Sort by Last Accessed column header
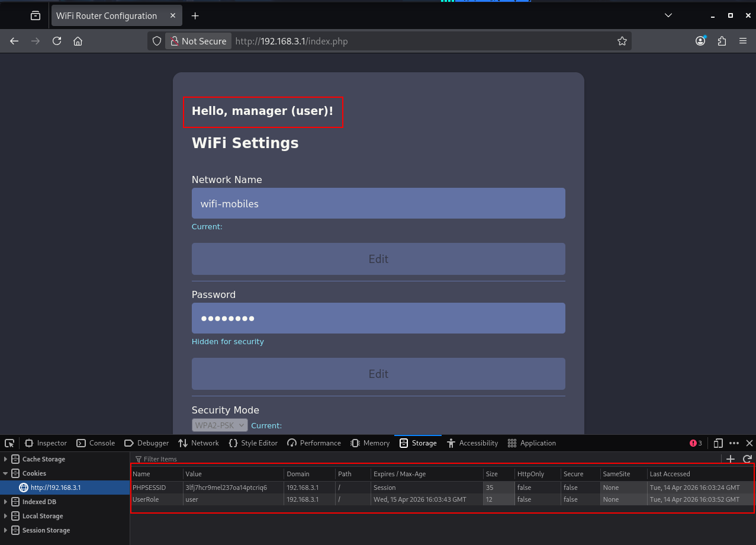Screen dimensions: 756x545 (x=701, y=474)
